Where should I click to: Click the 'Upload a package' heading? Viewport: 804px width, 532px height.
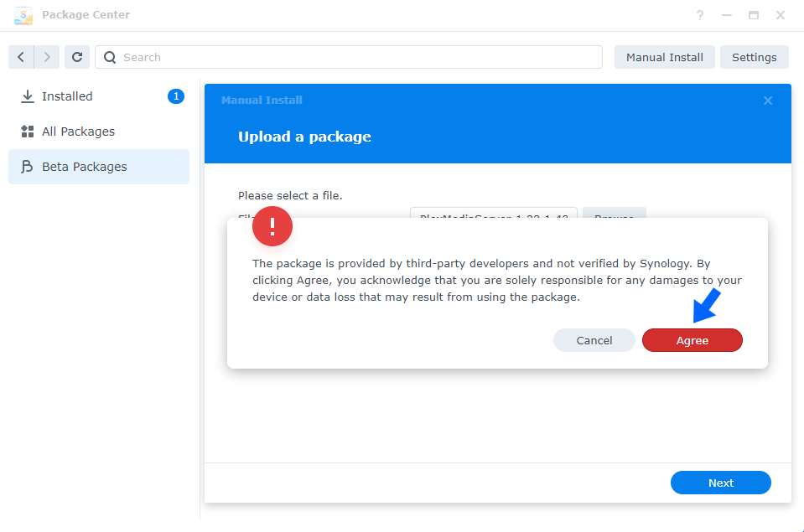[x=304, y=137]
